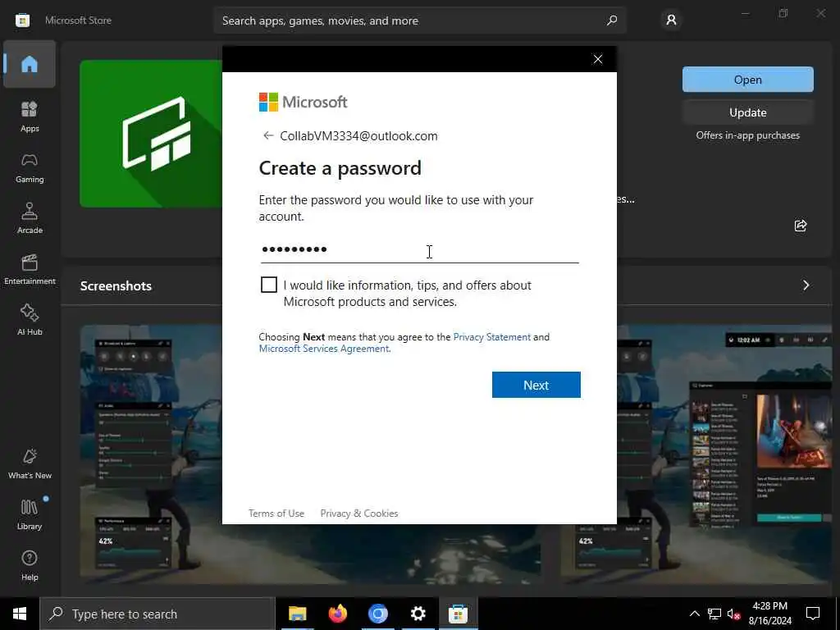
Task: Open File Explorer from the taskbar
Action: click(297, 614)
